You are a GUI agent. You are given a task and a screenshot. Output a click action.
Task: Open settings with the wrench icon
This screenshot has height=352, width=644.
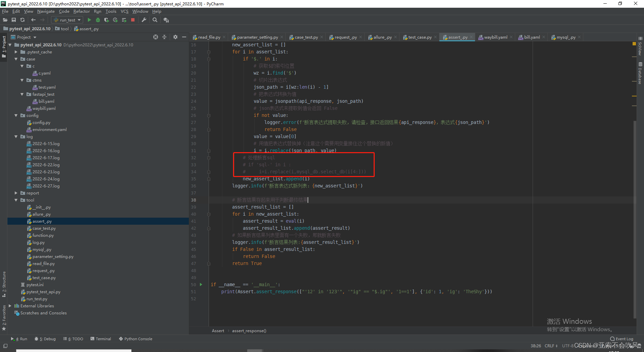click(144, 20)
